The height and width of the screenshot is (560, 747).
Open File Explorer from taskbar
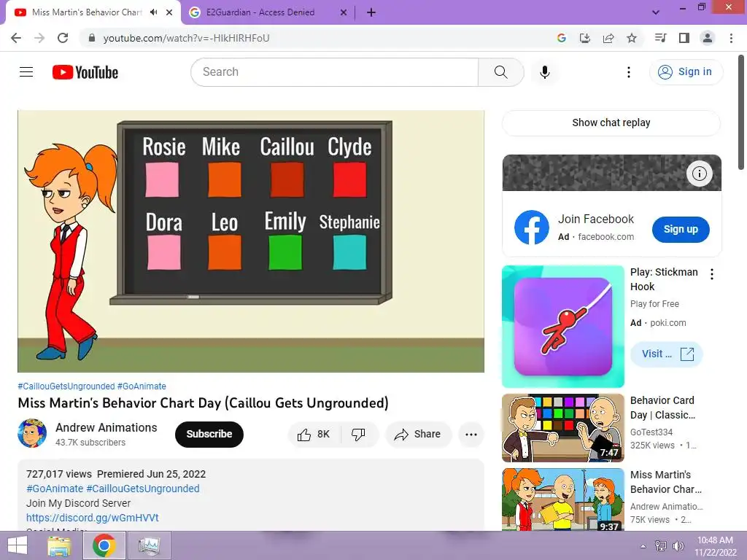click(x=59, y=545)
